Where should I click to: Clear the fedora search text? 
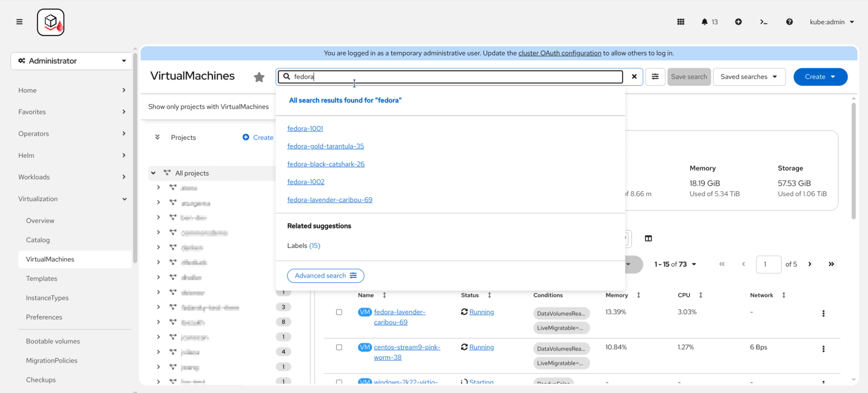coord(634,77)
